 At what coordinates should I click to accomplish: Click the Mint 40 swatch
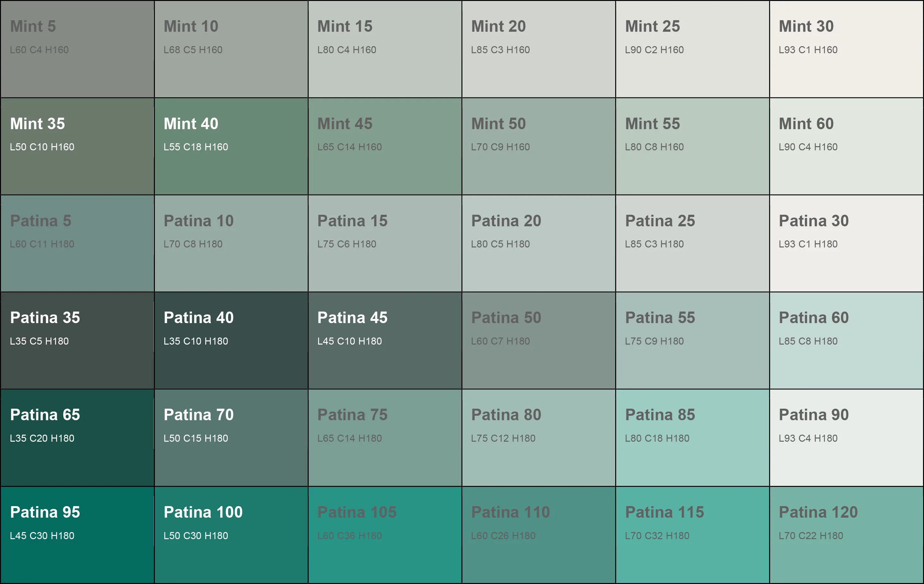click(231, 146)
